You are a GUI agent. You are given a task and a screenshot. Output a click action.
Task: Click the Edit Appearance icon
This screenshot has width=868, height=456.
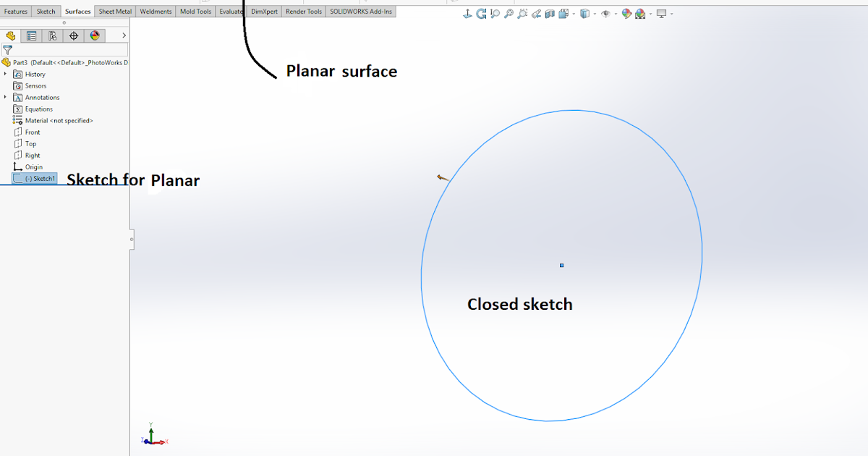626,13
